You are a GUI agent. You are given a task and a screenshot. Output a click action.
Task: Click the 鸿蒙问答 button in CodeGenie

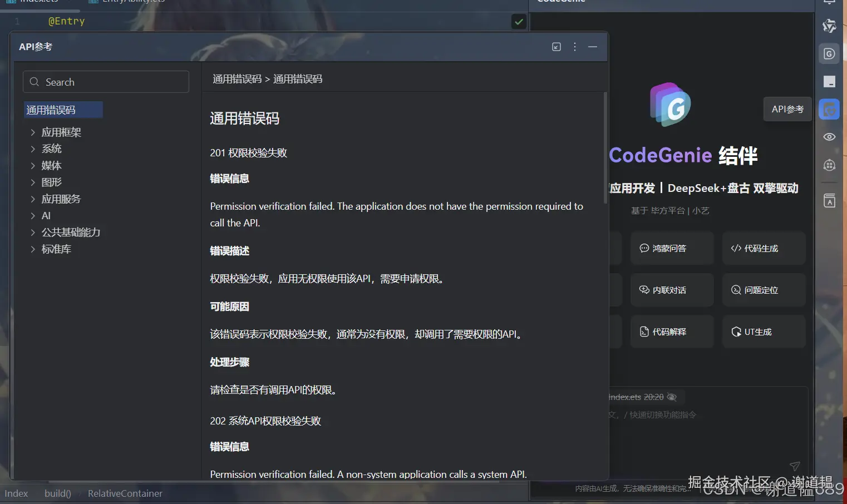pyautogui.click(x=672, y=248)
